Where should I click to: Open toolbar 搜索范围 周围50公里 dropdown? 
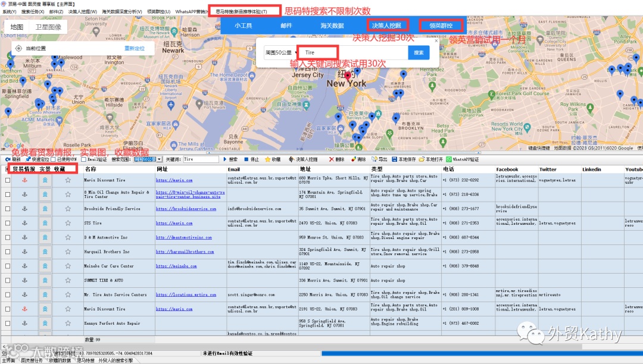click(x=148, y=159)
